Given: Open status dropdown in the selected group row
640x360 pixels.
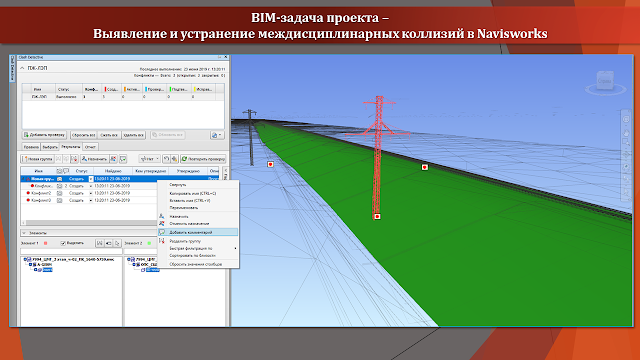Looking at the screenshot, I should tap(91, 179).
